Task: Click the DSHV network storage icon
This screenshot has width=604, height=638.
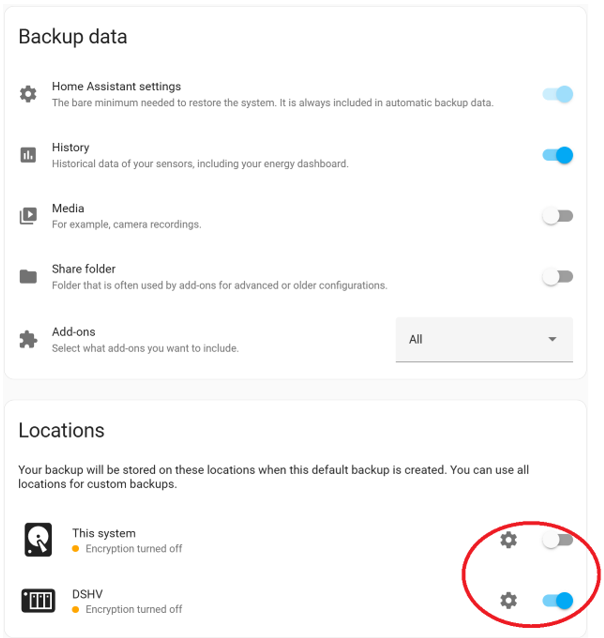Action: [x=38, y=601]
